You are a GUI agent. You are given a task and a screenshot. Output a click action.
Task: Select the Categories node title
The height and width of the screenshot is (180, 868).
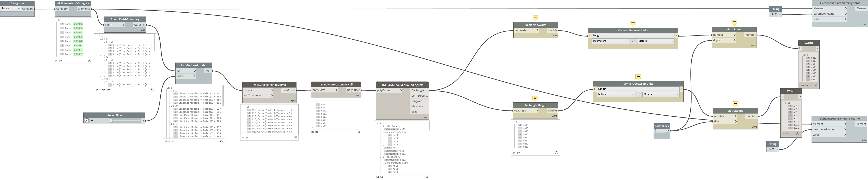point(17,3)
